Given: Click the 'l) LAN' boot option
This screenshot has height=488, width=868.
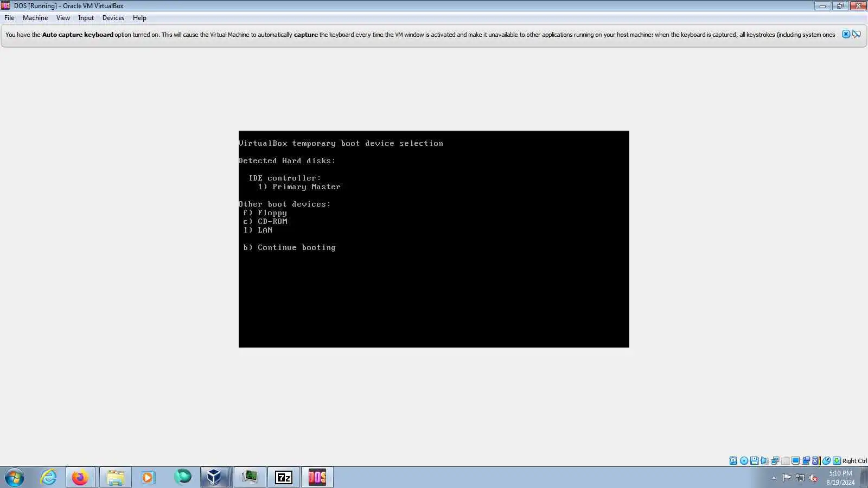Looking at the screenshot, I should 258,230.
